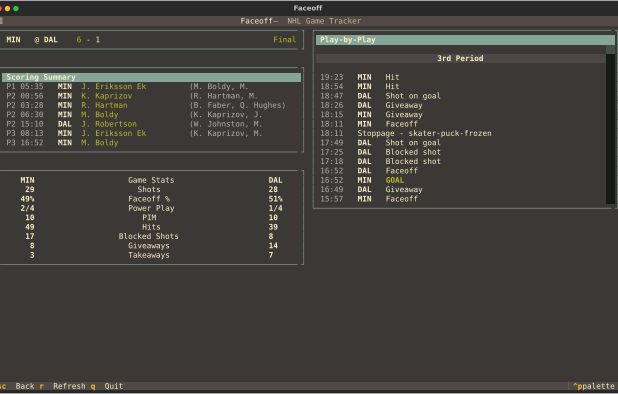Viewport: 618px width, 394px height.
Task: Maximize window with green button
Action: [x=16, y=8]
